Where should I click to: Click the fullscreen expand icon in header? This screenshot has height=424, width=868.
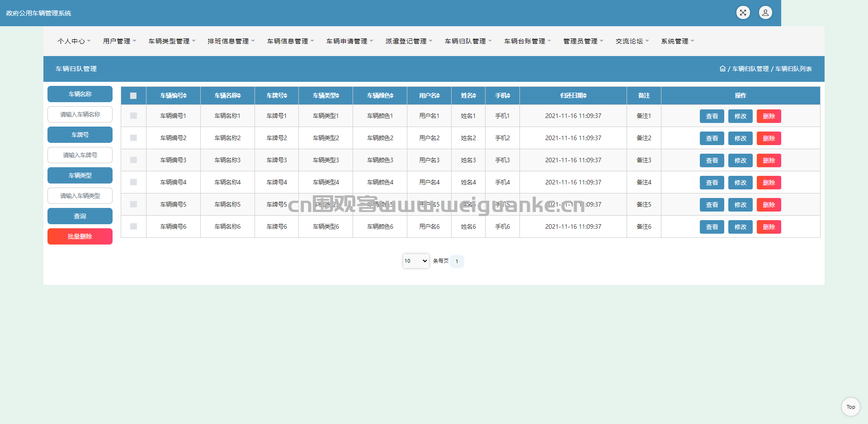coord(743,13)
